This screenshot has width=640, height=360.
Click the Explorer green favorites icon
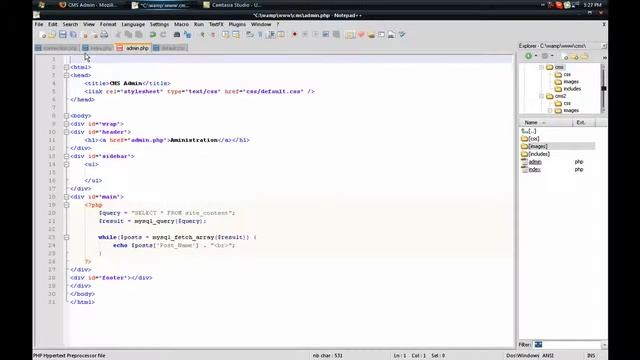(x=529, y=56)
